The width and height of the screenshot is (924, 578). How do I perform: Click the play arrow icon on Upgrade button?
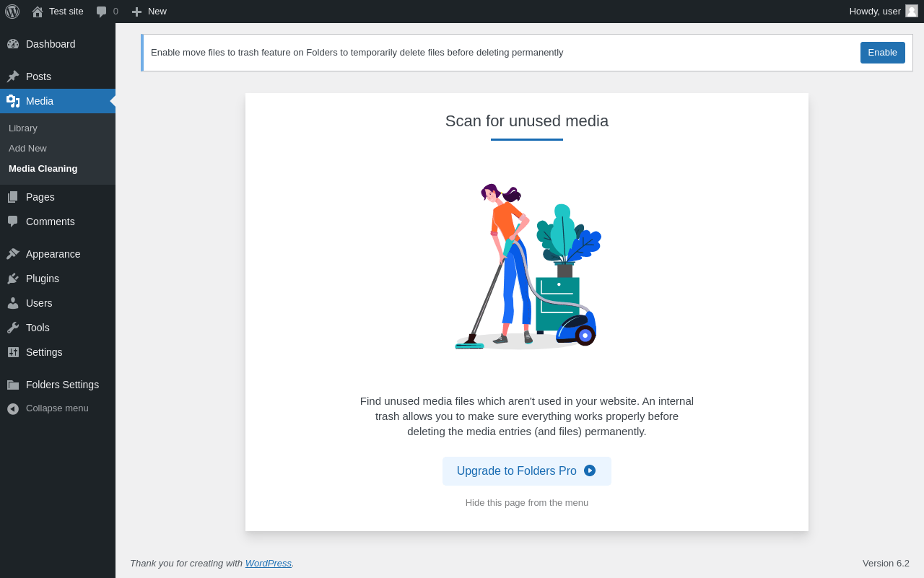coord(590,470)
